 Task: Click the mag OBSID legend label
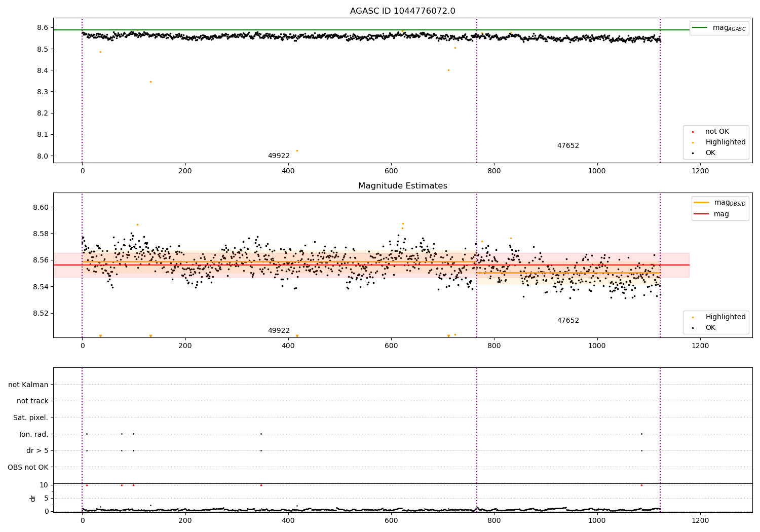pos(730,203)
